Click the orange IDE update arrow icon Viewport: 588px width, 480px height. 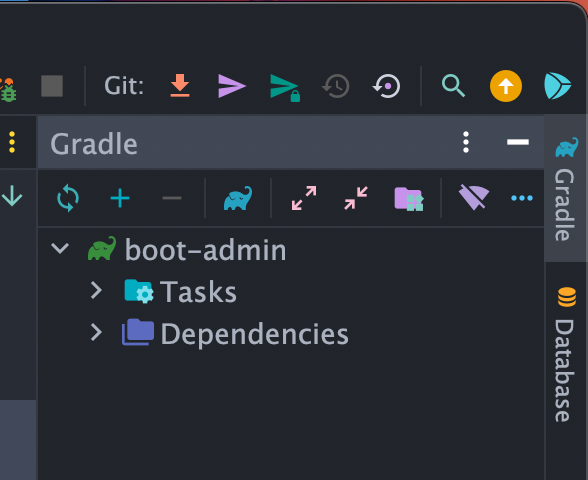click(x=506, y=86)
